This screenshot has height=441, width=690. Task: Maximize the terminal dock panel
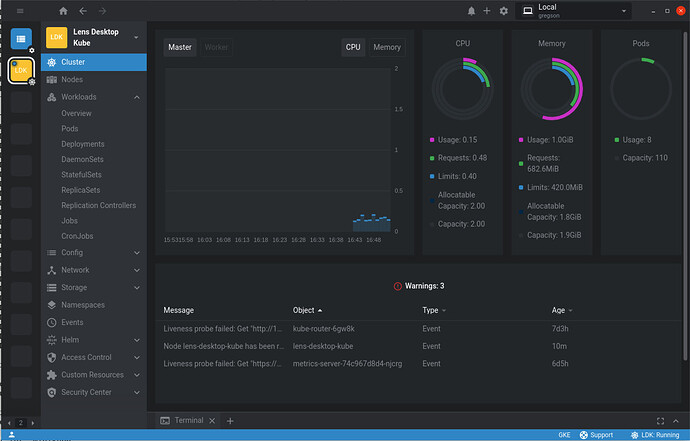click(x=658, y=421)
